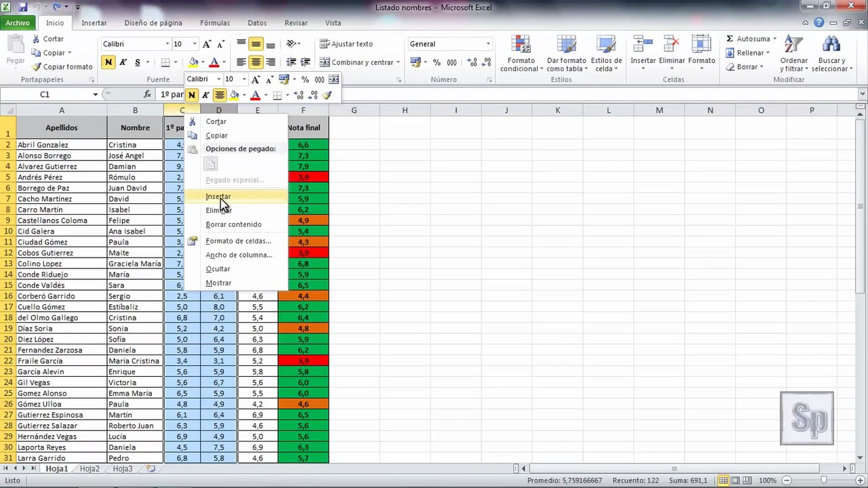This screenshot has width=868, height=488.
Task: Open Estilos de celda gallery
Action: point(606,54)
